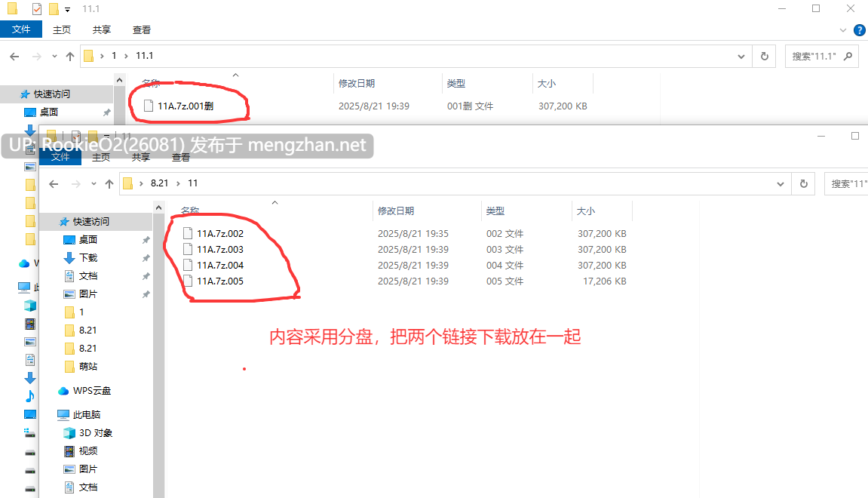
Task: Click the 视频 film icon in sidebar
Action: click(69, 451)
